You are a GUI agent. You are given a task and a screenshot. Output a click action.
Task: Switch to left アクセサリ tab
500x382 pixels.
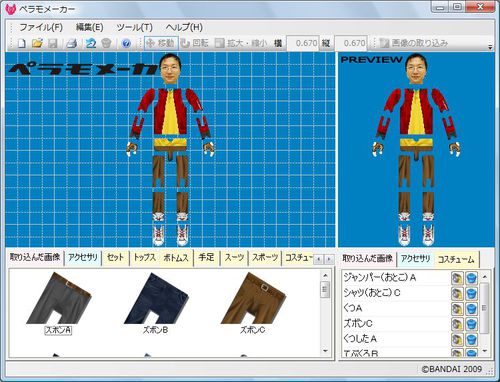pos(83,257)
